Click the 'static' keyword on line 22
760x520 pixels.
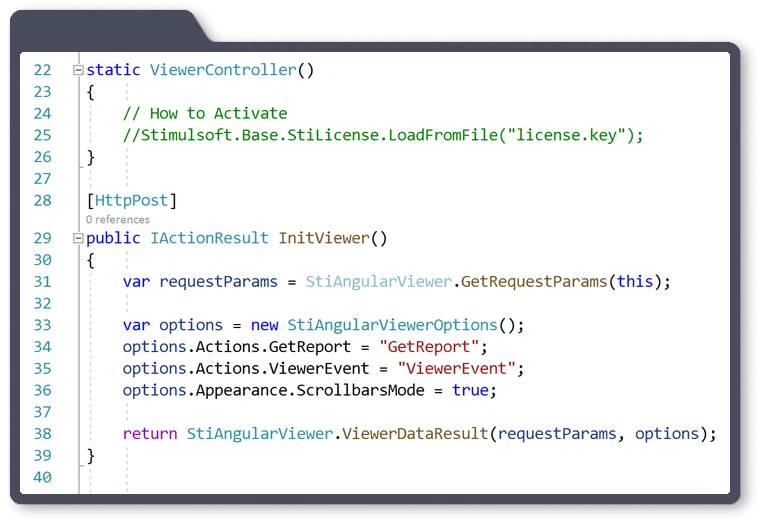coord(113,70)
